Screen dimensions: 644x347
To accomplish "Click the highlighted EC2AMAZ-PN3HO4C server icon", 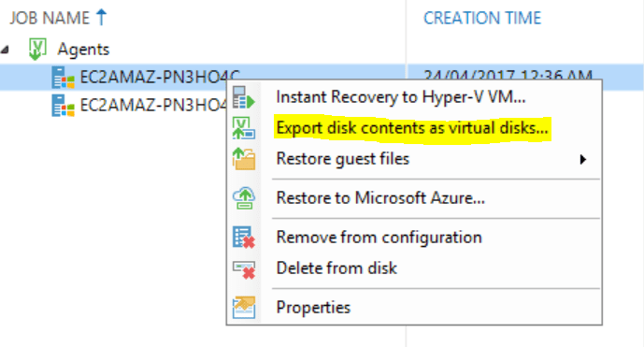I will click(63, 78).
